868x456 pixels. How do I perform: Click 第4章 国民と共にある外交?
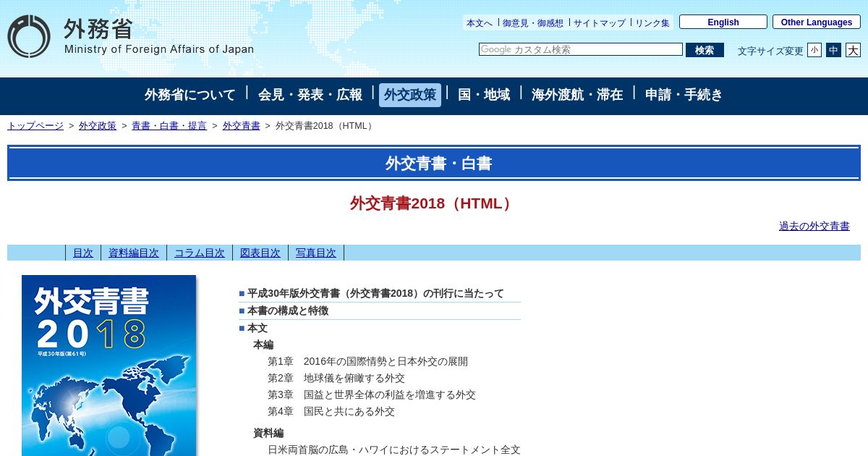click(x=331, y=411)
